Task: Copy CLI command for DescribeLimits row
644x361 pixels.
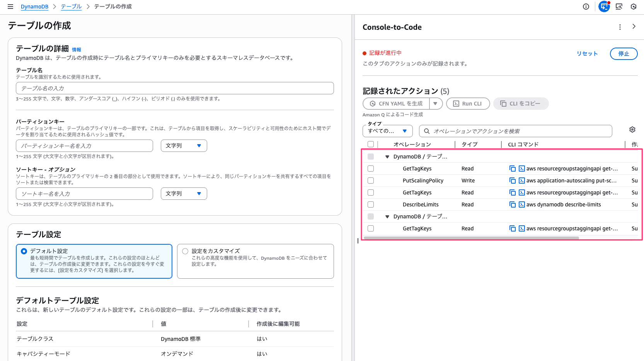Action: click(513, 204)
